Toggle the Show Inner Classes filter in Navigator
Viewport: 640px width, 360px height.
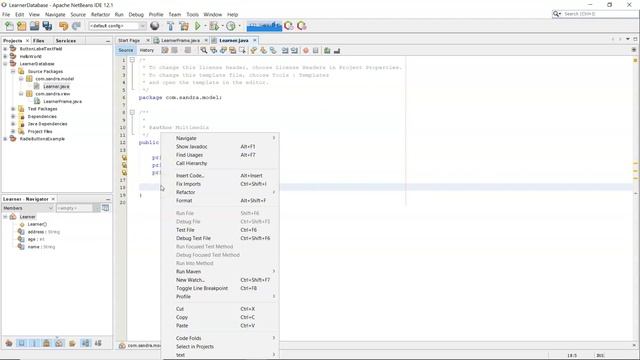point(60,343)
